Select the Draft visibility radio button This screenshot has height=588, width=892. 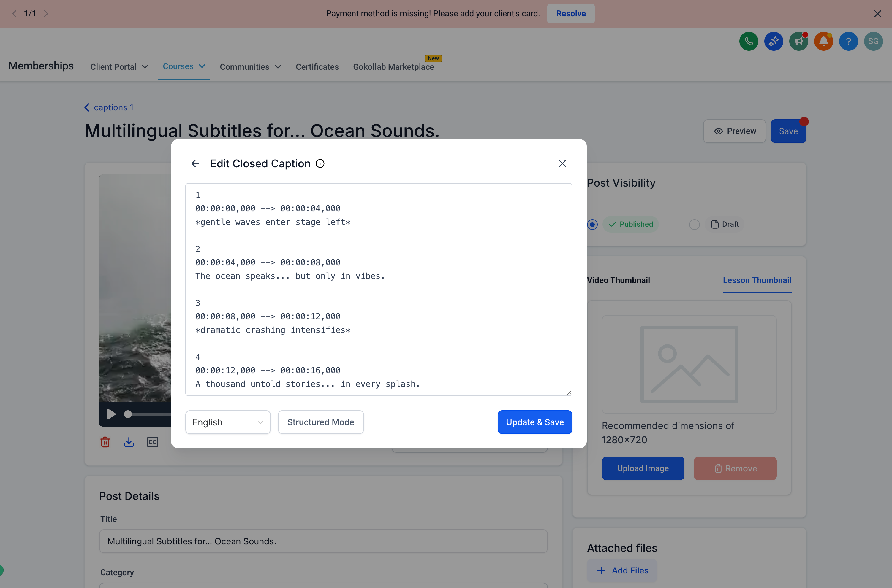(694, 224)
